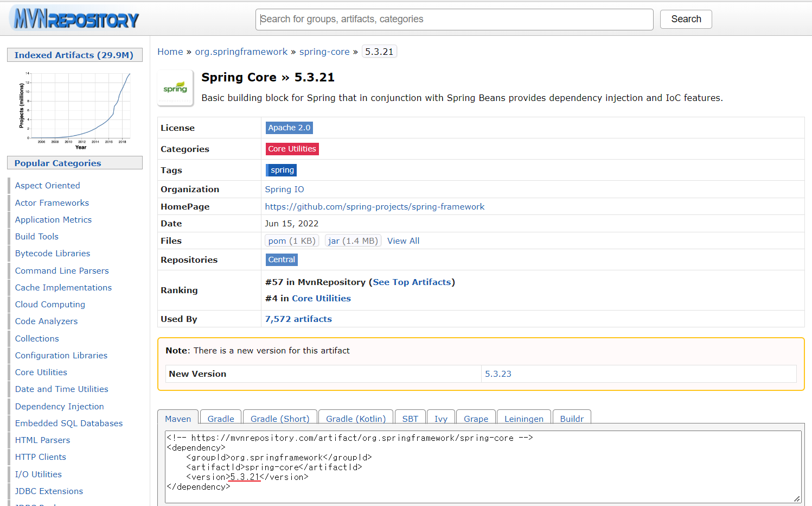The height and width of the screenshot is (506, 812).
Task: Open Code Analyzers category
Action: (47, 321)
